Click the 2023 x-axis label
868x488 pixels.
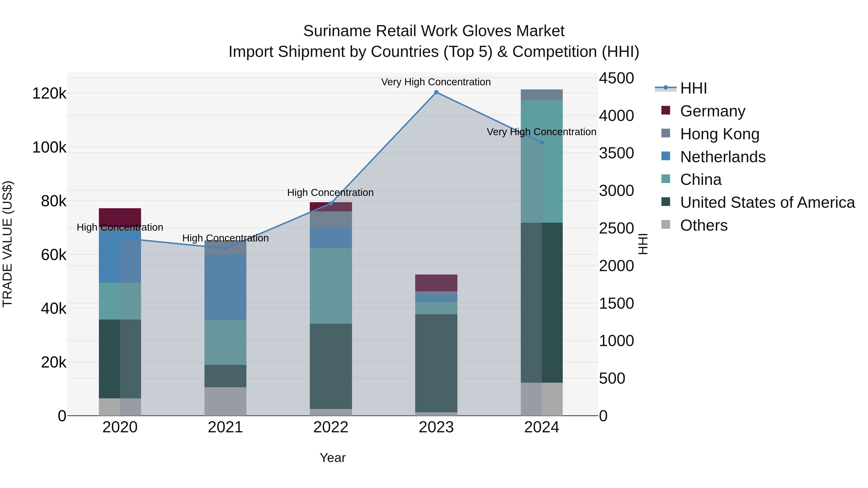point(436,427)
